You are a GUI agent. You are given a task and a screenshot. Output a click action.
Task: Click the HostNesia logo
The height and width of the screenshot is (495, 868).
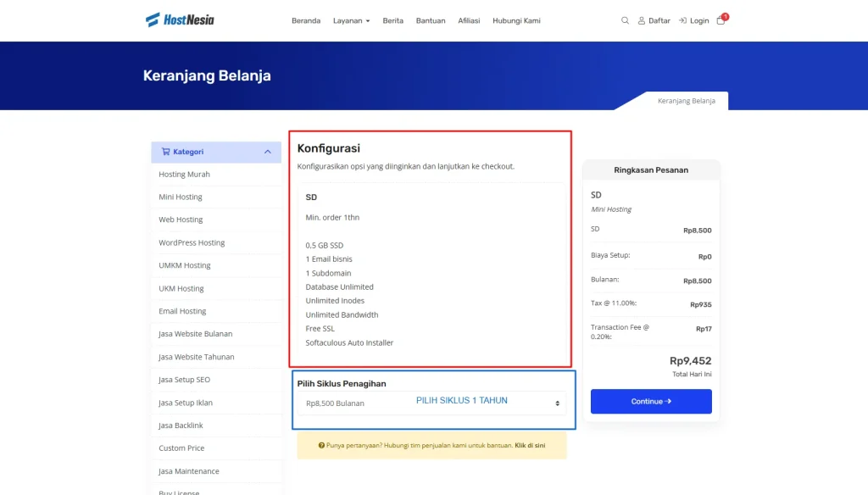pyautogui.click(x=181, y=19)
